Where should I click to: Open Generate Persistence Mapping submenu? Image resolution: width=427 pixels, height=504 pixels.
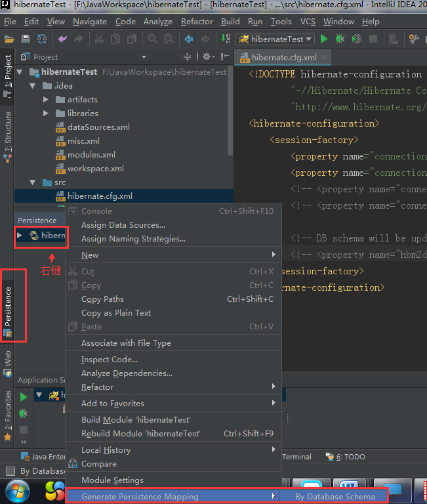click(173, 497)
